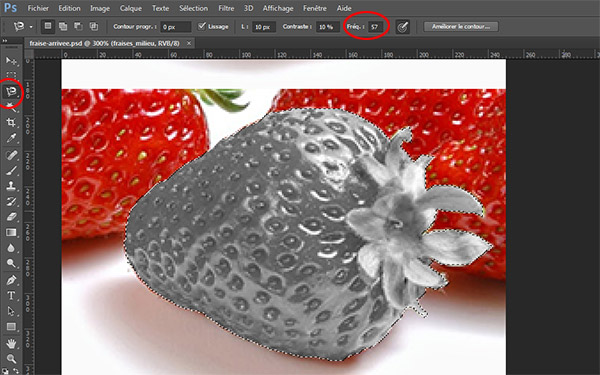Choose Intersect with selection mode
600x375 pixels.
94,26
